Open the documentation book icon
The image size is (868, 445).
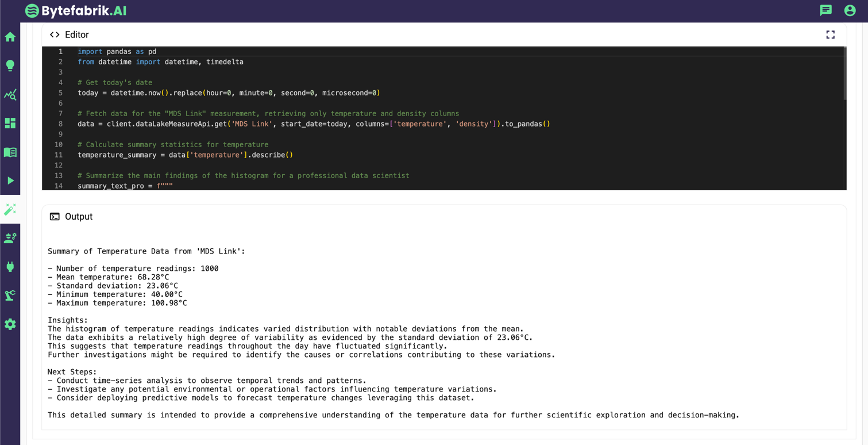click(10, 152)
